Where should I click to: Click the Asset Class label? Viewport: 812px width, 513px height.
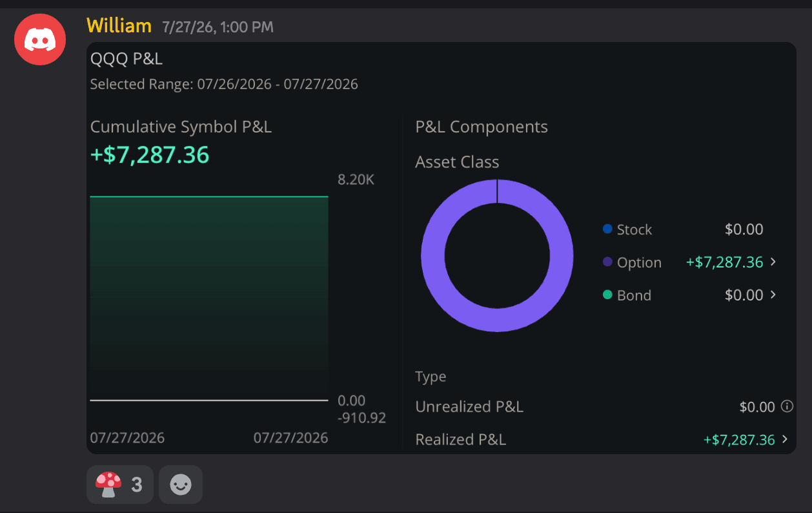click(457, 162)
